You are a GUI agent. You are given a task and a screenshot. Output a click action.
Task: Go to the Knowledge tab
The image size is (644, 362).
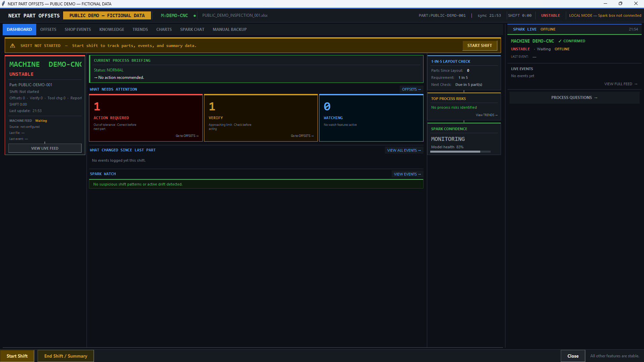pyautogui.click(x=112, y=30)
